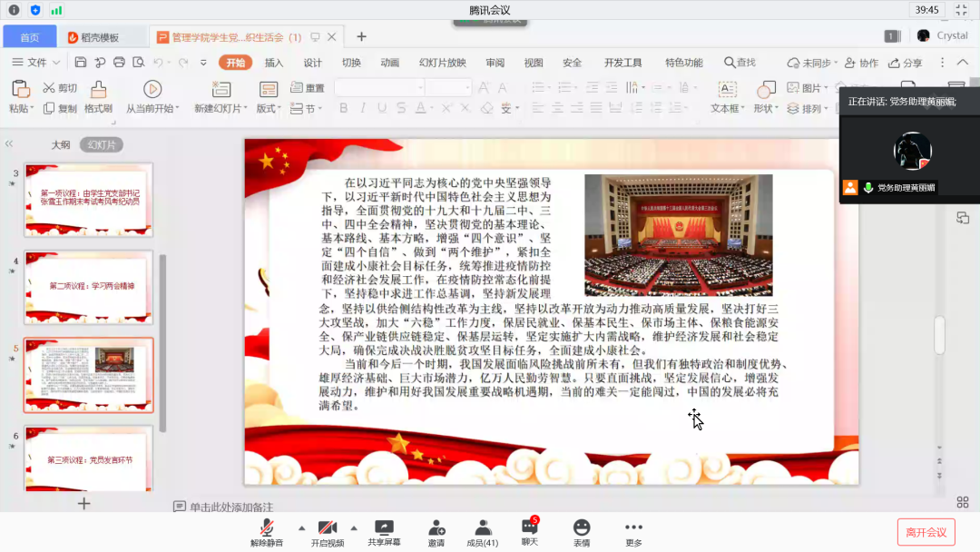
Task: Click the save icon in quick toolbar
Action: pyautogui.click(x=81, y=63)
